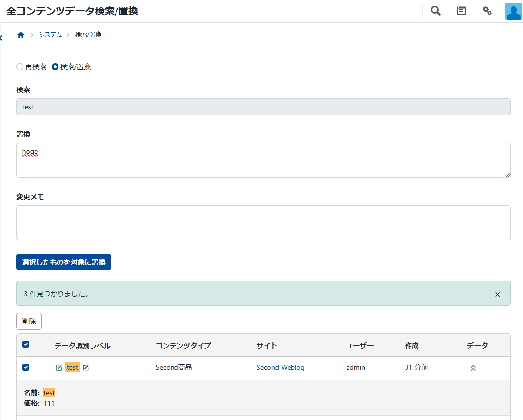Click 選択したものを対象に置換 button
Image resolution: width=523 pixels, height=420 pixels.
pyautogui.click(x=63, y=262)
